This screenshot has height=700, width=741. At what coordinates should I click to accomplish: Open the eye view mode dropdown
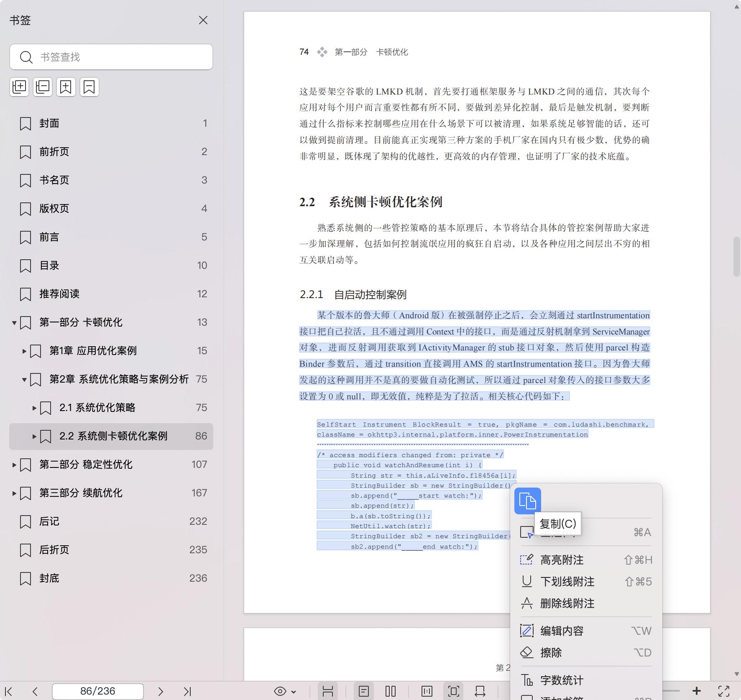(285, 691)
